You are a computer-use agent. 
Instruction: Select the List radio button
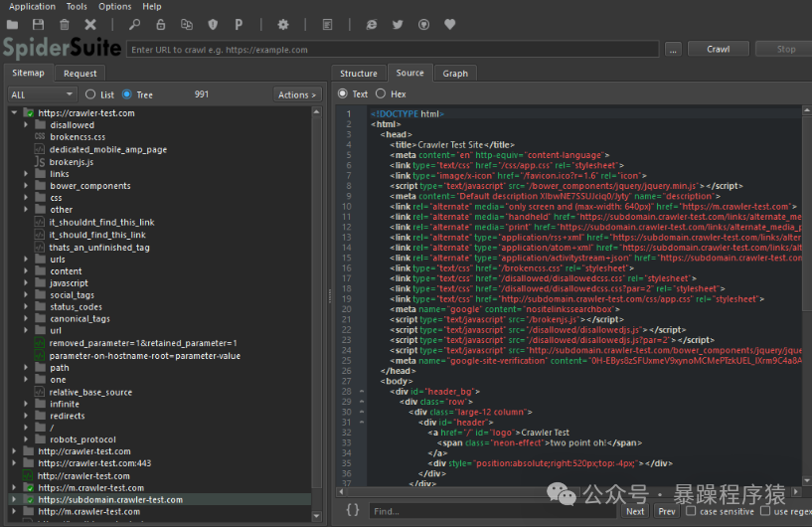[91, 94]
